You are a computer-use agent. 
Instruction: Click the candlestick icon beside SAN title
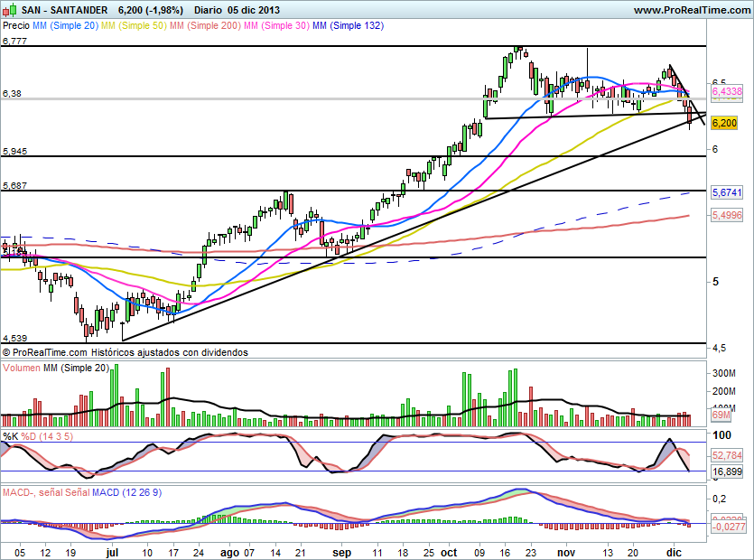coord(11,10)
